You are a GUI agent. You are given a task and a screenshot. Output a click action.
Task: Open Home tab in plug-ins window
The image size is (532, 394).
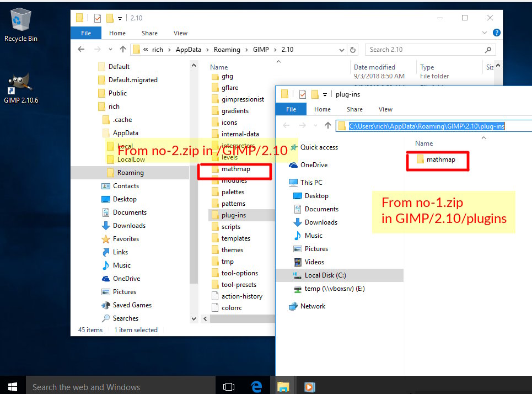pyautogui.click(x=323, y=109)
